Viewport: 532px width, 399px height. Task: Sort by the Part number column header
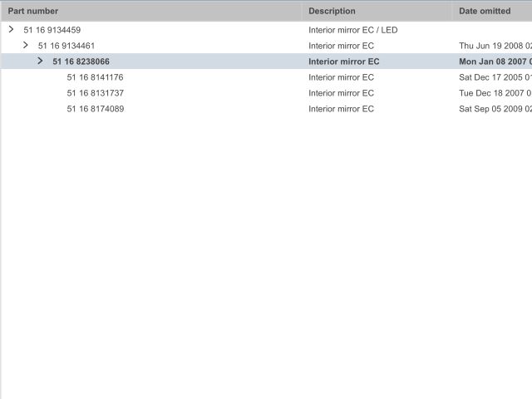(33, 11)
